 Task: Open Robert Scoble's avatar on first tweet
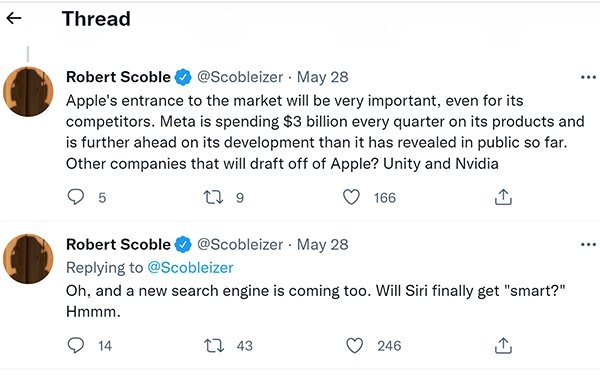pyautogui.click(x=28, y=91)
